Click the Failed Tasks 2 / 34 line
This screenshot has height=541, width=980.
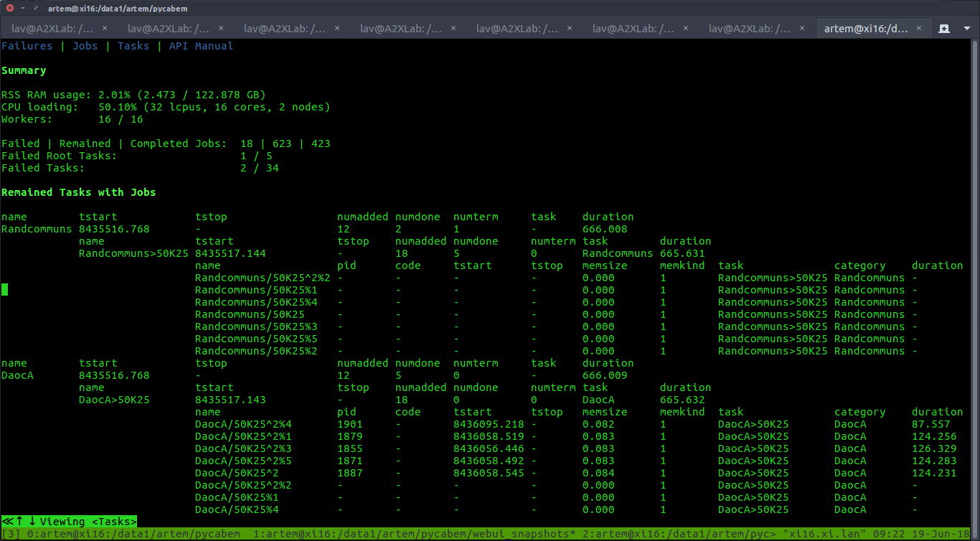pos(140,168)
